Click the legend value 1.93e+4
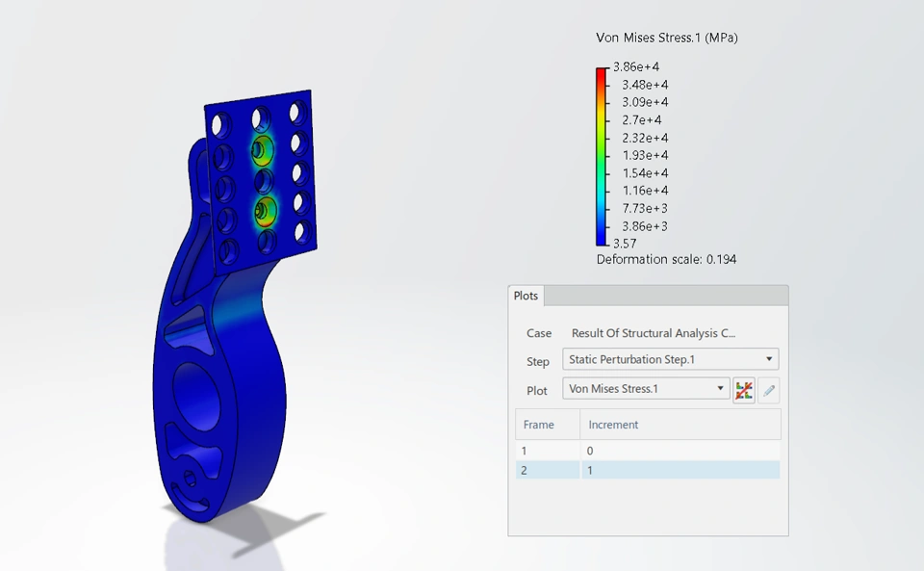 pyautogui.click(x=645, y=156)
